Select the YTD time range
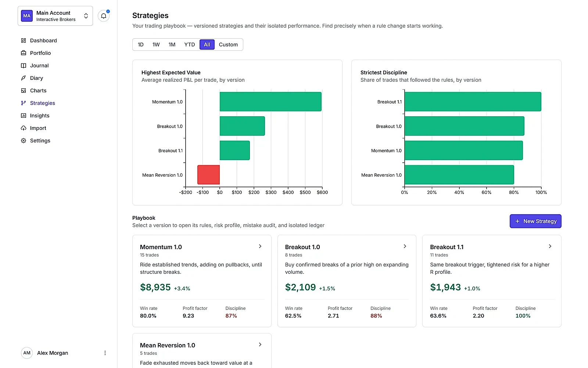This screenshot has height=368, width=588. pos(190,45)
